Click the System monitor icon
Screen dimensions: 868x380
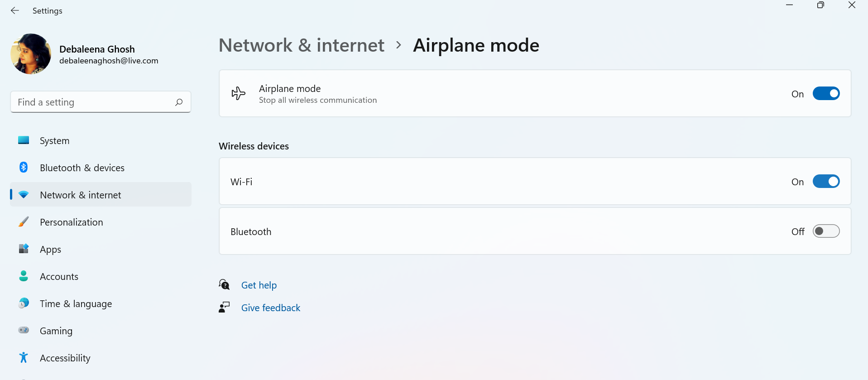pyautogui.click(x=24, y=140)
